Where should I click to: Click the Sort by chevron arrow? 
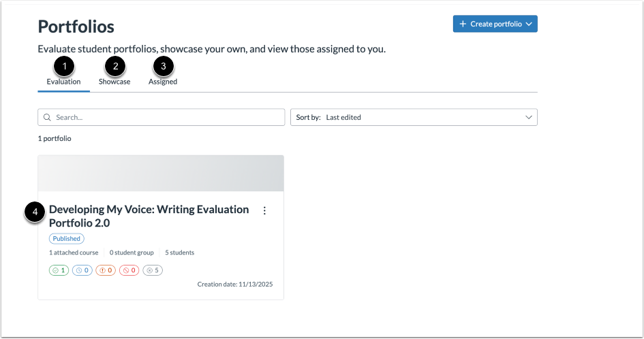click(529, 117)
